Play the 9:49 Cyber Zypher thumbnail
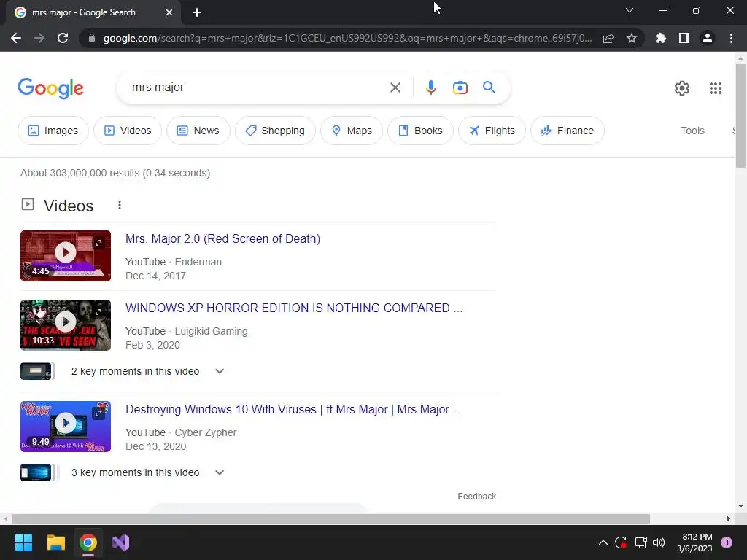747x560 pixels. coord(66,427)
